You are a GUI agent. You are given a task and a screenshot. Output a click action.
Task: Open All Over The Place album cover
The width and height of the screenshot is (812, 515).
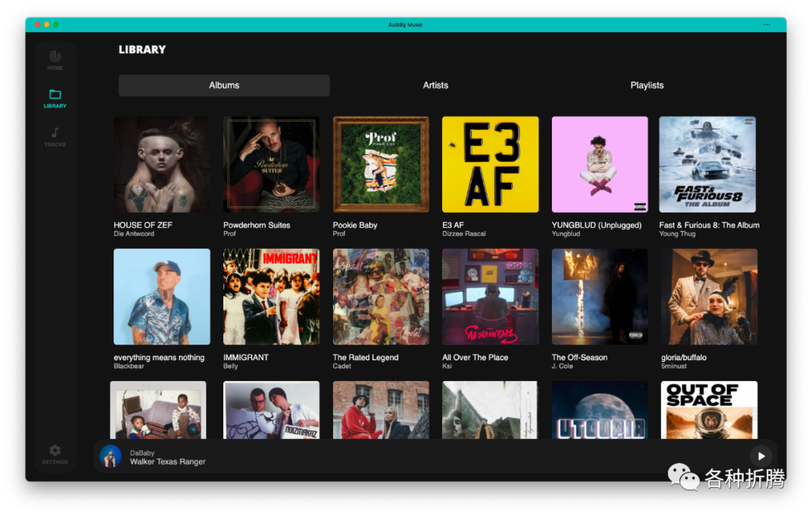490,296
